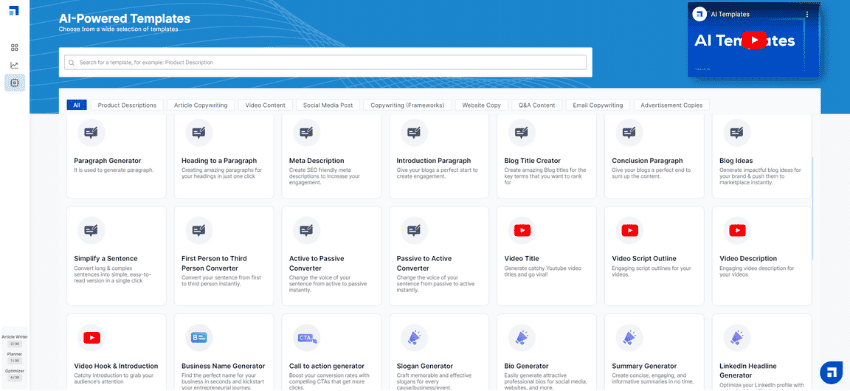Click the Slogan Generator megaphone icon

414,338
